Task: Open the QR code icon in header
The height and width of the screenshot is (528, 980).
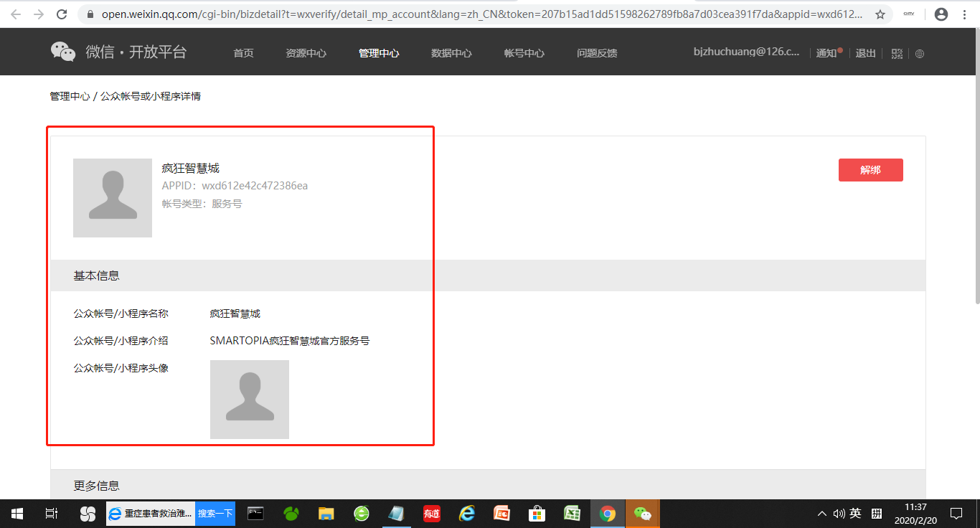Action: (897, 53)
